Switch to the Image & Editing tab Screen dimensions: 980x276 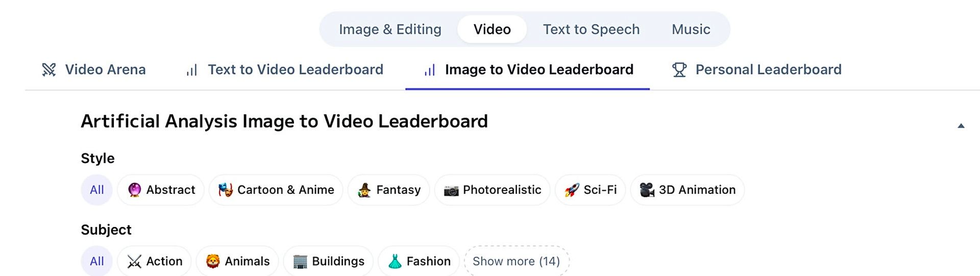390,30
